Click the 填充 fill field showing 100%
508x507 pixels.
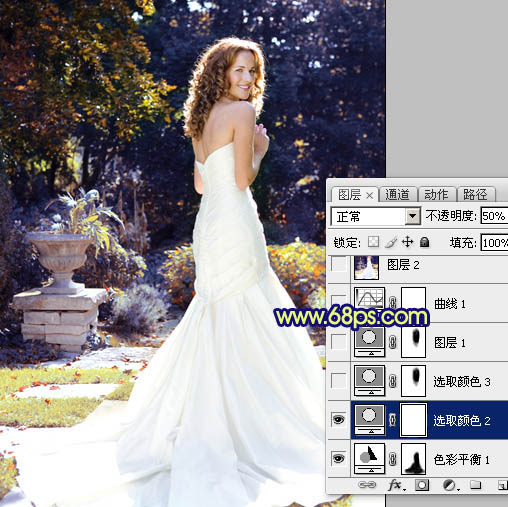pyautogui.click(x=494, y=242)
